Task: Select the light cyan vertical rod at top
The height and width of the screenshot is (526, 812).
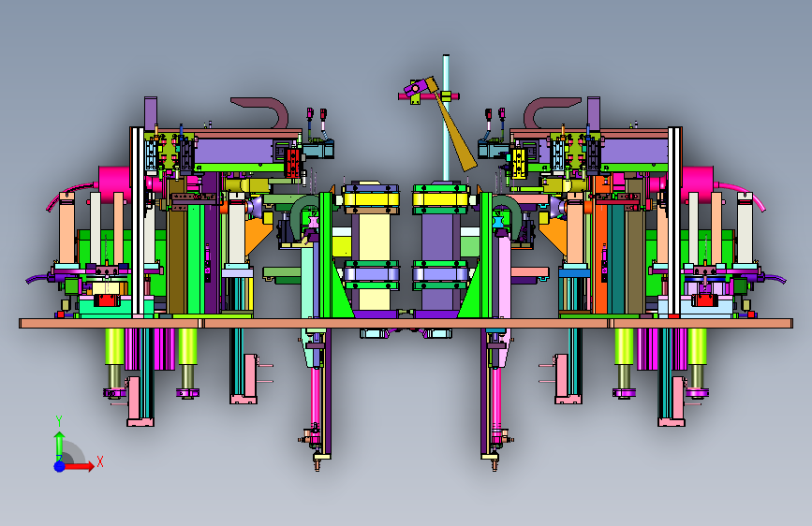Action: click(446, 118)
